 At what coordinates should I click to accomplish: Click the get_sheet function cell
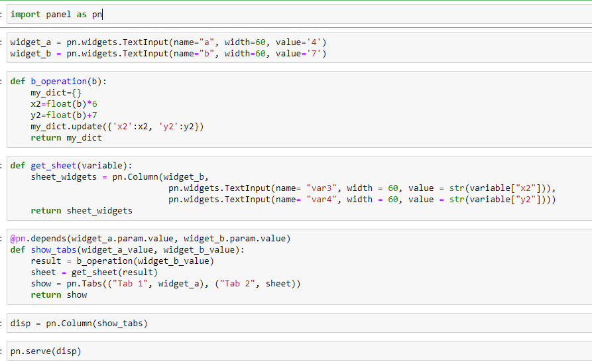[x=299, y=188]
